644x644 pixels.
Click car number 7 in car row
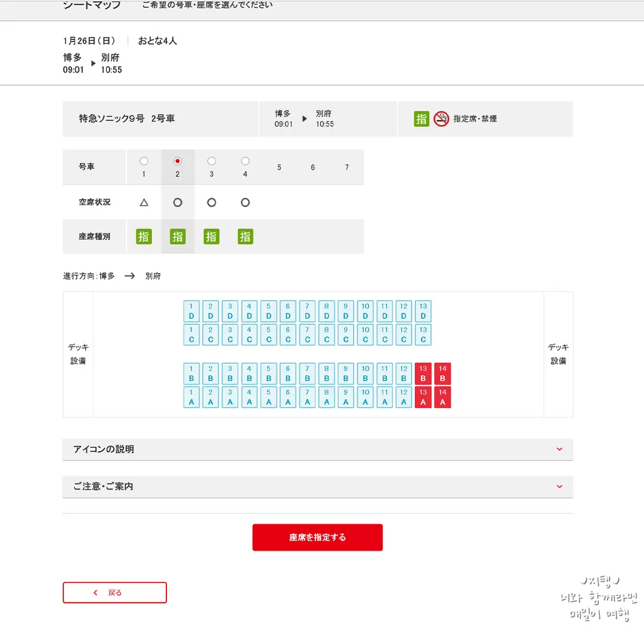point(347,167)
